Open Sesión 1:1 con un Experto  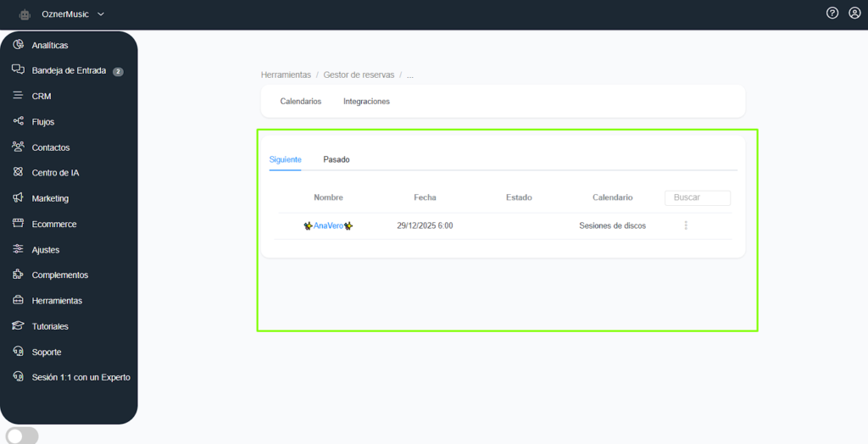81,377
